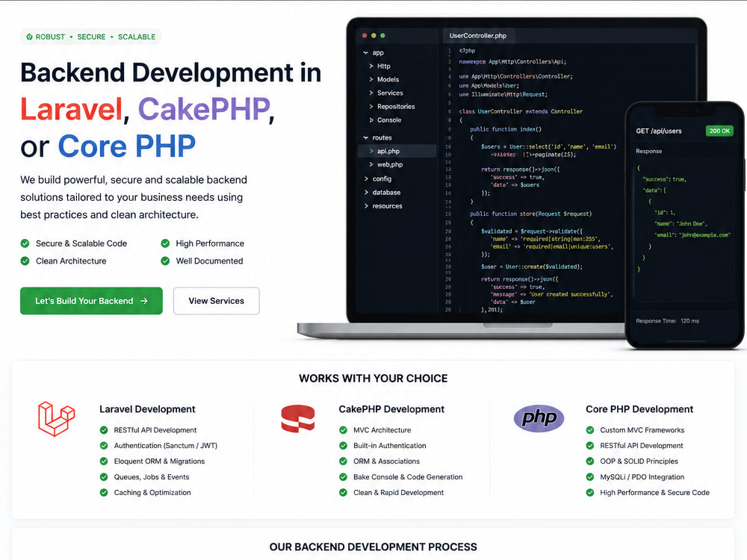
Task: Click the 200 OK status badge
Action: pos(719,131)
